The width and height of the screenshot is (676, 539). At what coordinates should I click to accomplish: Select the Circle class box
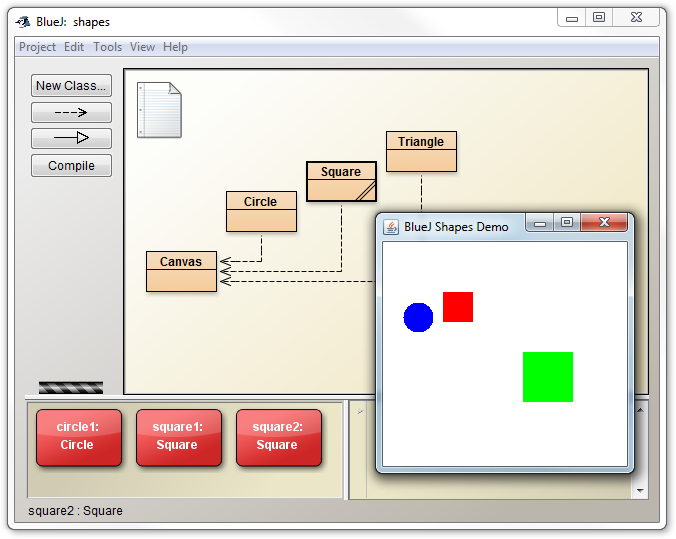[261, 212]
